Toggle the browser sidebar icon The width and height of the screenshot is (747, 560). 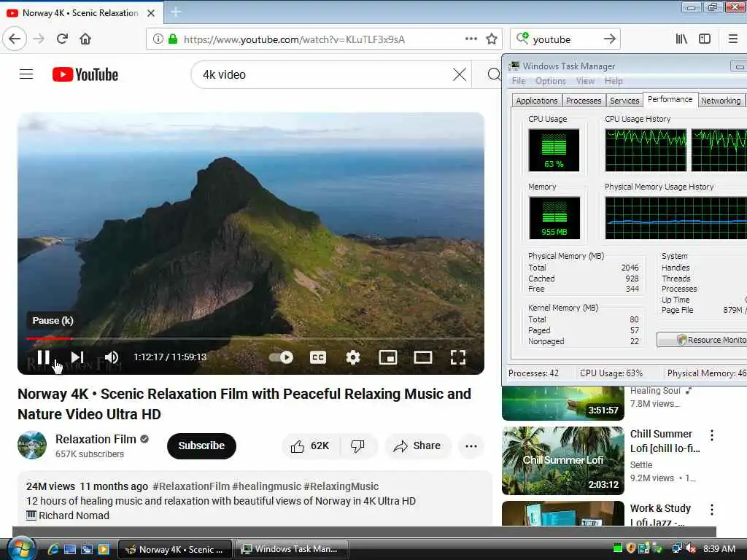pyautogui.click(x=705, y=39)
